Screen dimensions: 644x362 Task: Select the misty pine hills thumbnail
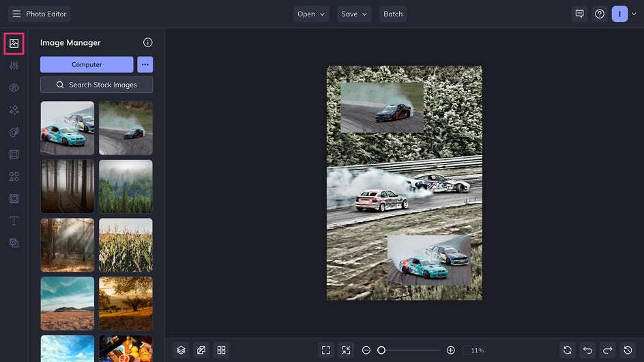(x=126, y=186)
